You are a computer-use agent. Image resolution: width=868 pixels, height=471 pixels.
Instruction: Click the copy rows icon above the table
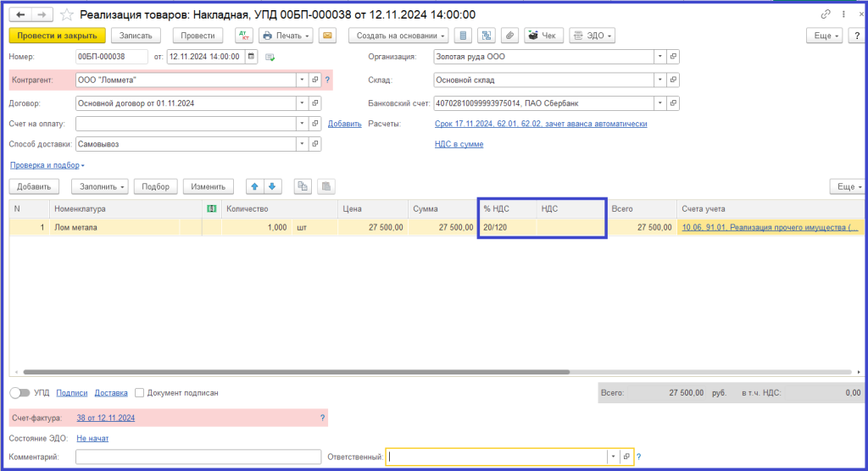[303, 186]
